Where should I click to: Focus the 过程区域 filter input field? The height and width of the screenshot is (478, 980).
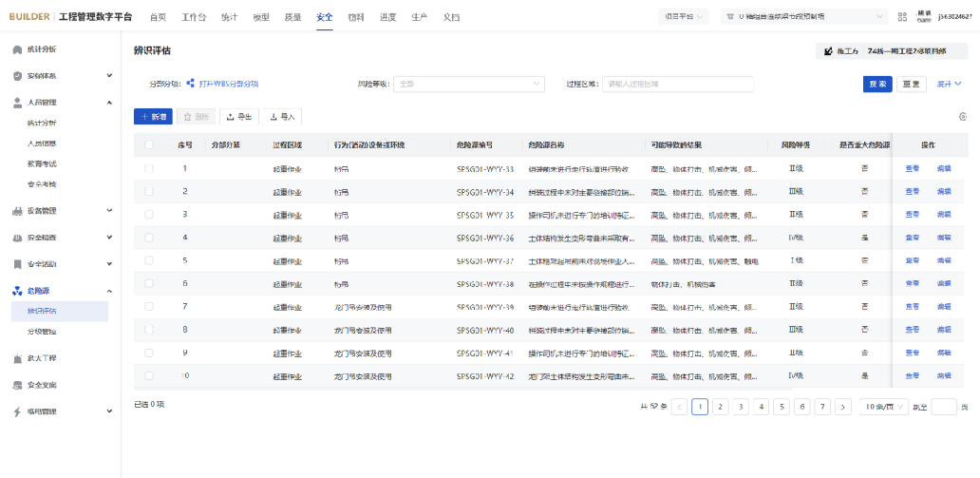tap(677, 84)
